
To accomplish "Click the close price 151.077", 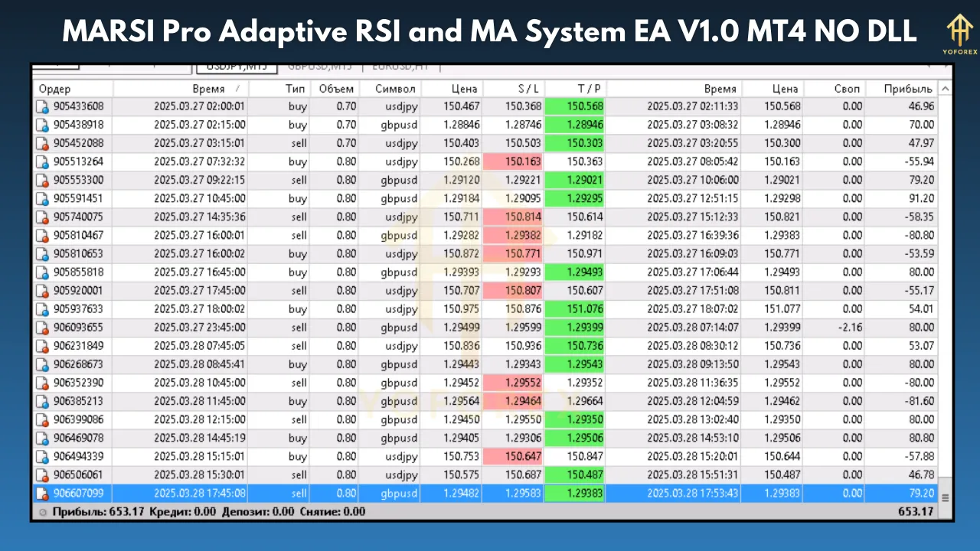I will pyautogui.click(x=782, y=309).
